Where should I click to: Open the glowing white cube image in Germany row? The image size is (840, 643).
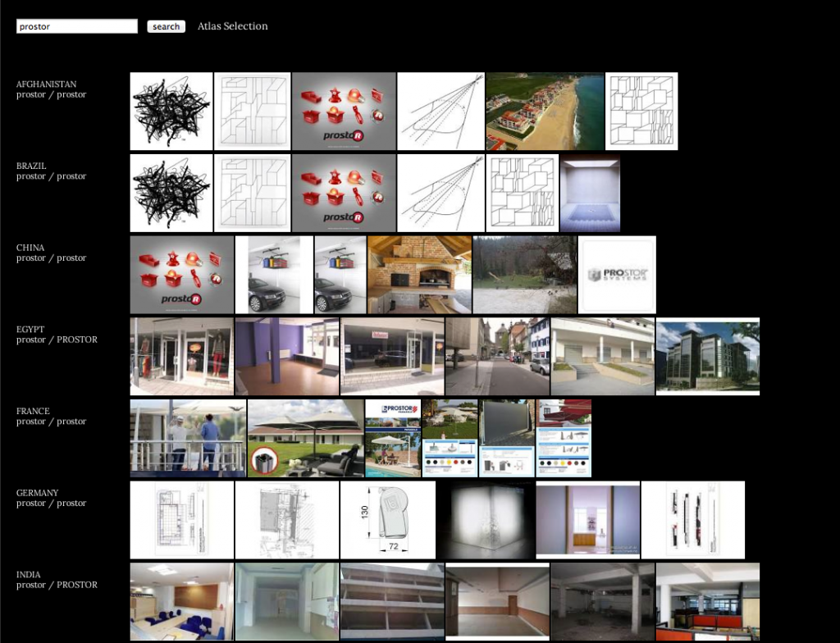[486, 520]
